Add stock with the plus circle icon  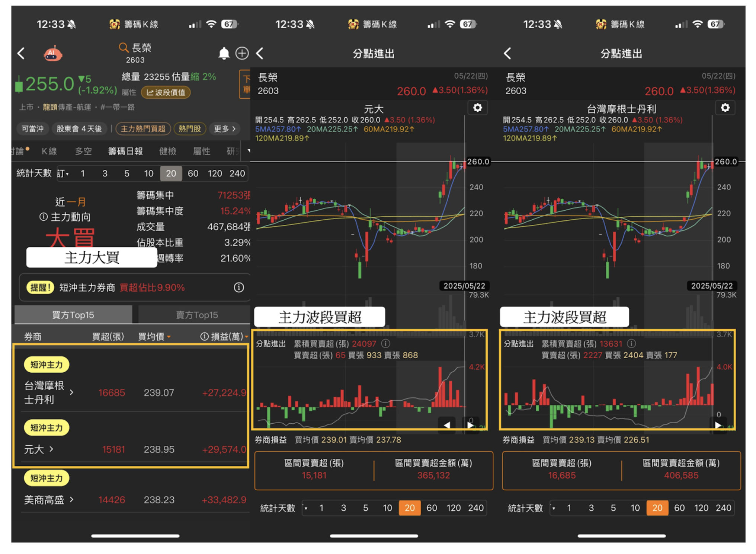(242, 53)
